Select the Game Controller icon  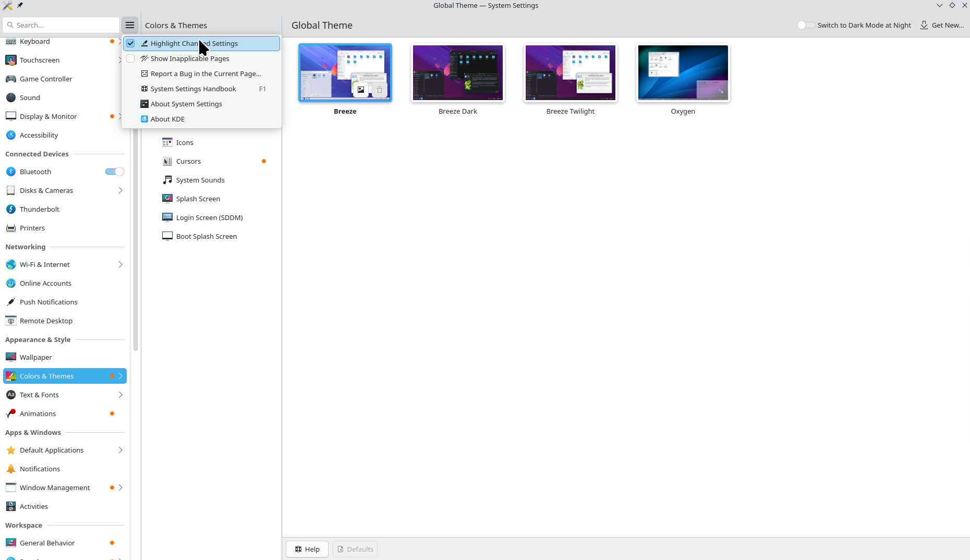coord(11,79)
